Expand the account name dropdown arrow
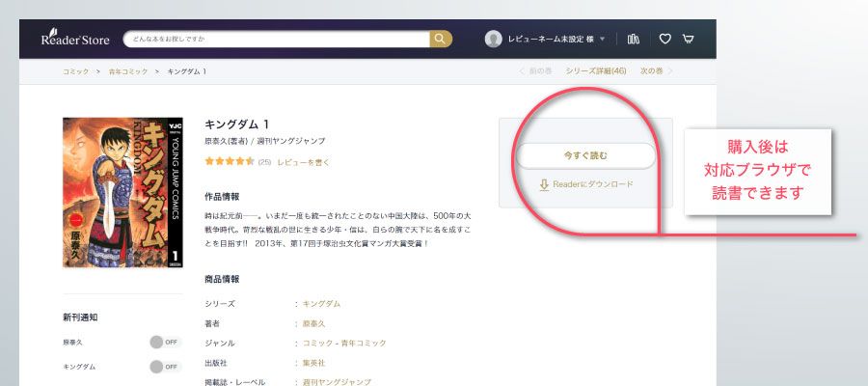 (602, 40)
